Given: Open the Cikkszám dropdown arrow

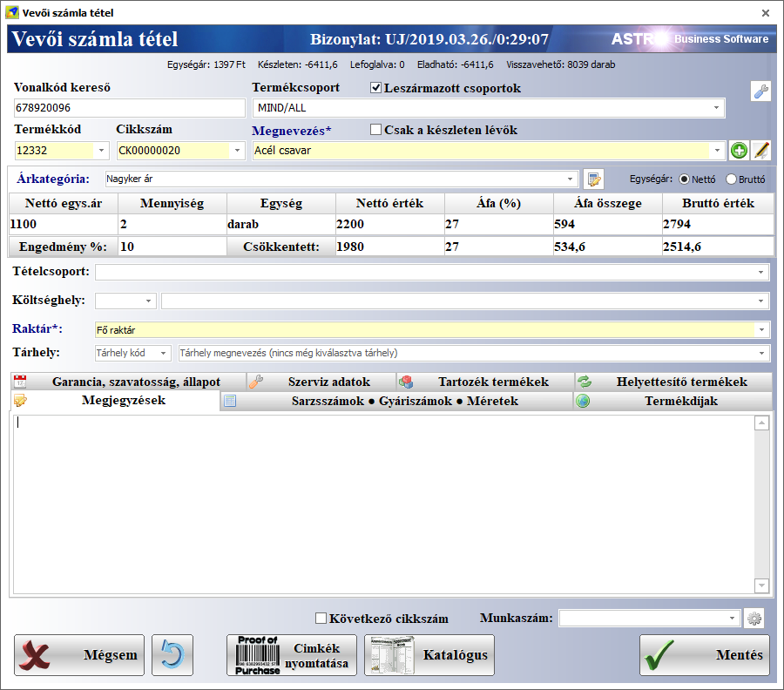Looking at the screenshot, I should click(238, 151).
